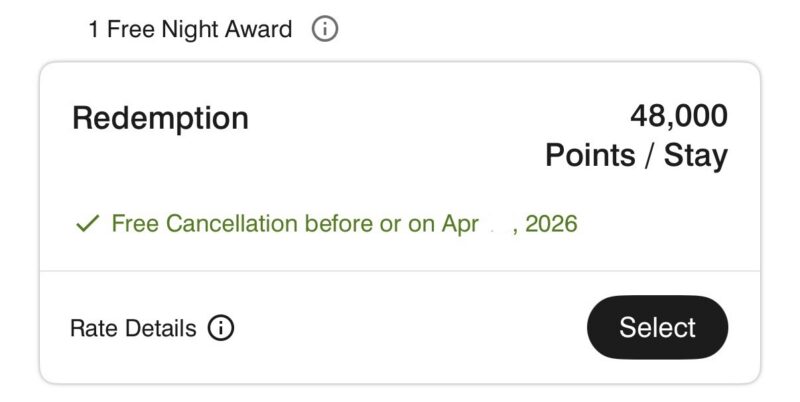The image size is (800, 402).
Task: Click the year 2026 in cancellation date
Action: pyautogui.click(x=551, y=223)
